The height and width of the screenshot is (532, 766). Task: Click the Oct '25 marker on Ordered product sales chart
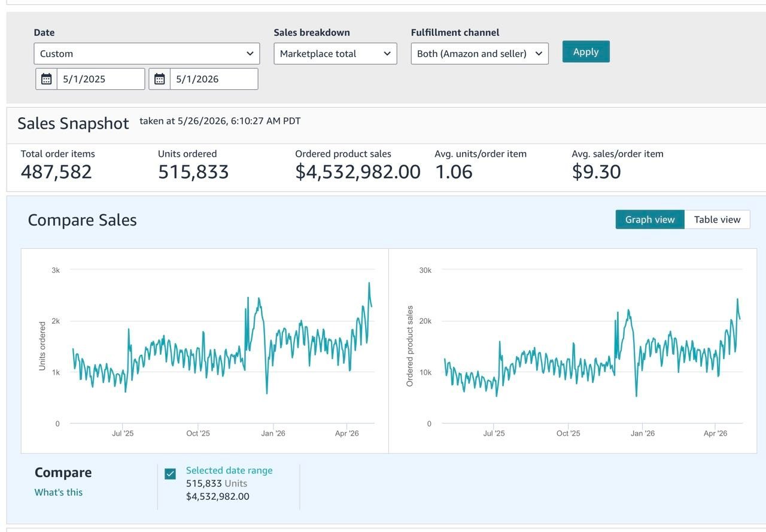[x=568, y=433]
